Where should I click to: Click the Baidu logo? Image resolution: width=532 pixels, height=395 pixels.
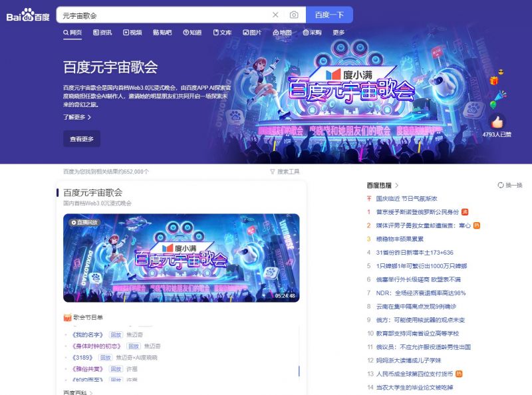(x=28, y=15)
